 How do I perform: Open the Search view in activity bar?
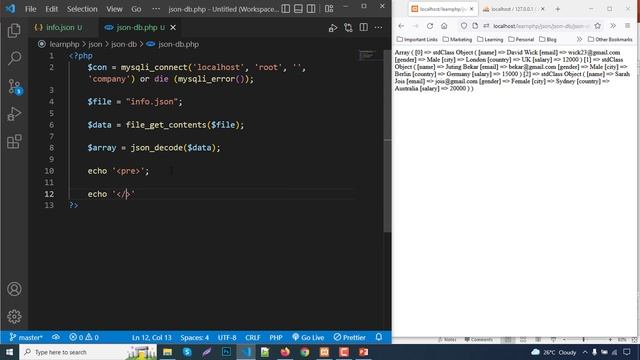tap(14, 58)
